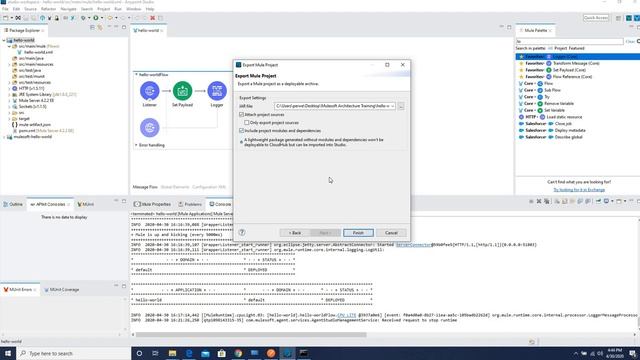The width and height of the screenshot is (640, 360).
Task: Click the Mule Palette search field
Action: 569,42
